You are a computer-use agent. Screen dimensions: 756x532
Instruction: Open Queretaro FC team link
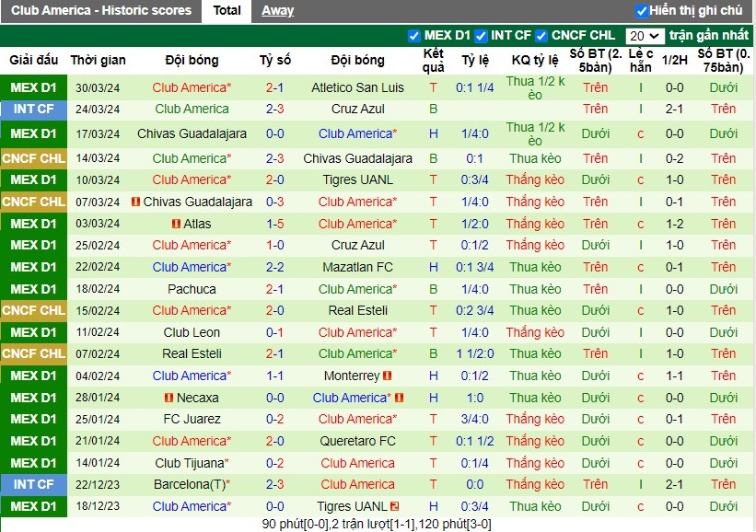358,441
